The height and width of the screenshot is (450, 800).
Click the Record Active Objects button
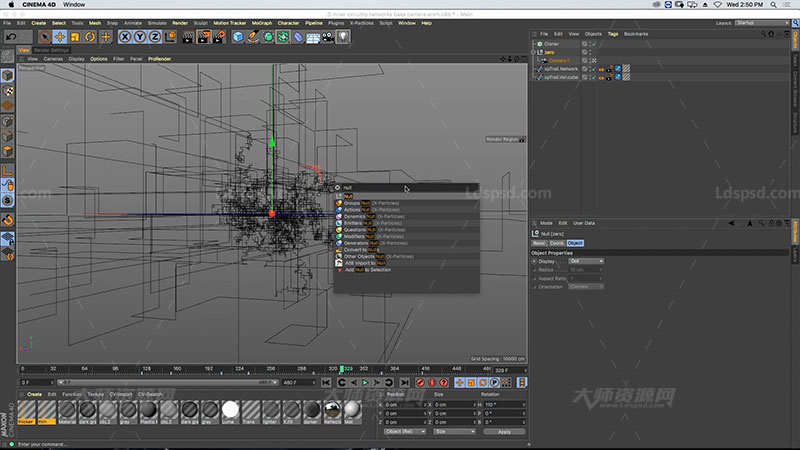click(x=420, y=383)
